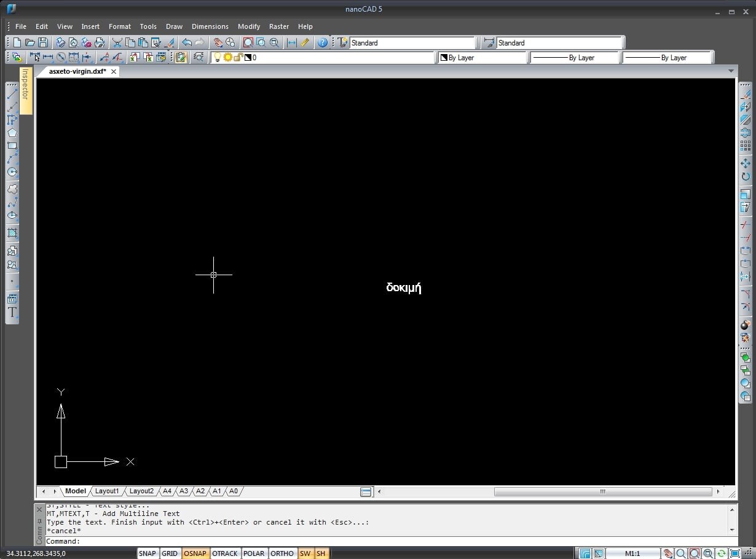Click the Rotate tool icon
The image size is (756, 559).
[746, 177]
